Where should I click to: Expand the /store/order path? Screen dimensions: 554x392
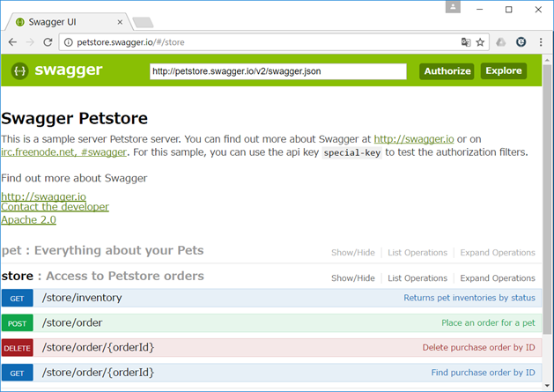72,322
